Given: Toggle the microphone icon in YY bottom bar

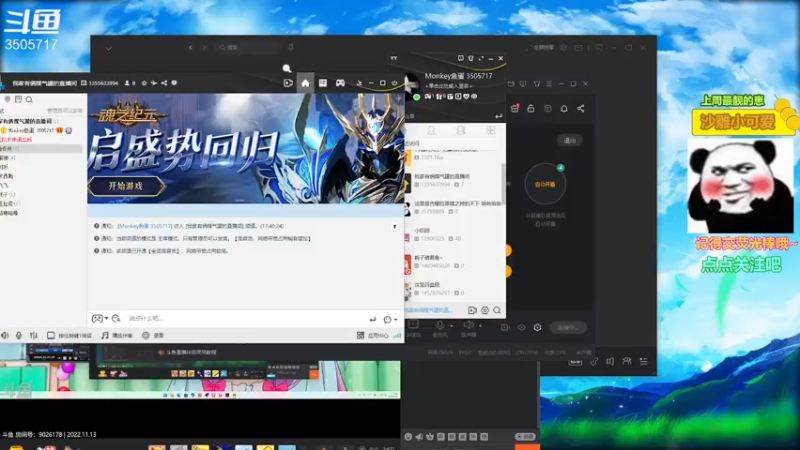Looking at the screenshot, I should click(19, 335).
